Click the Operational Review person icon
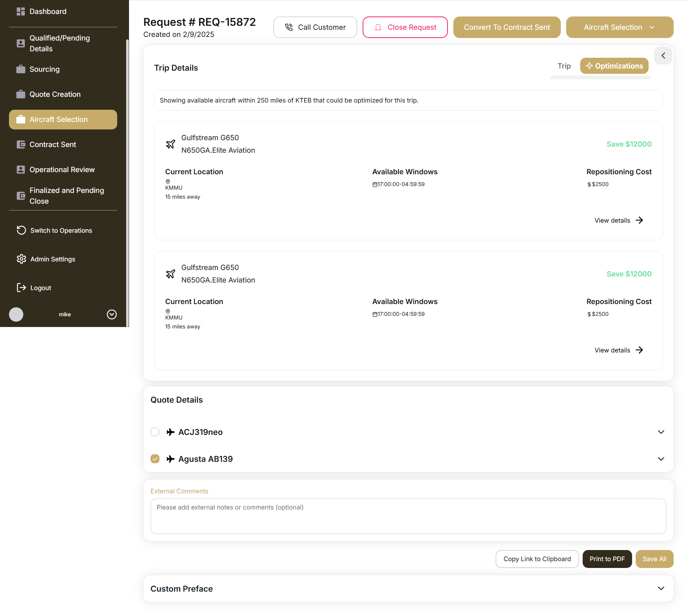The height and width of the screenshot is (616, 688). click(x=21, y=169)
